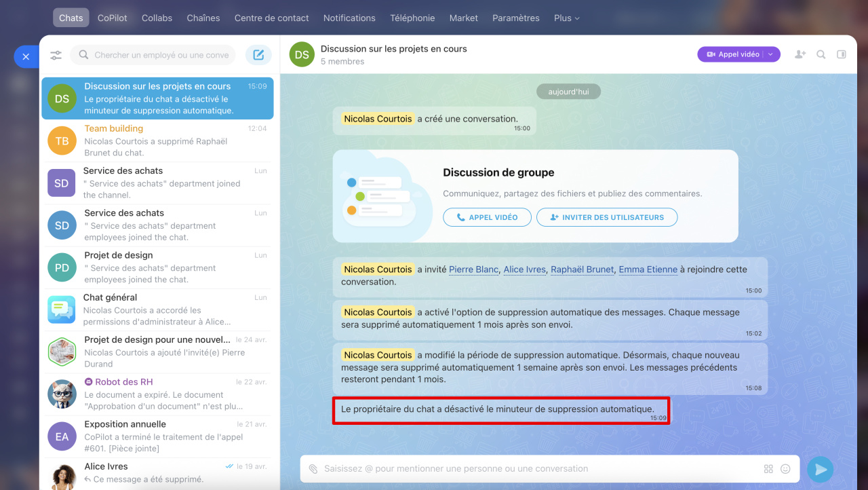The height and width of the screenshot is (490, 868).
Task: Expand the Appel vidéo dropdown arrow
Action: click(771, 54)
